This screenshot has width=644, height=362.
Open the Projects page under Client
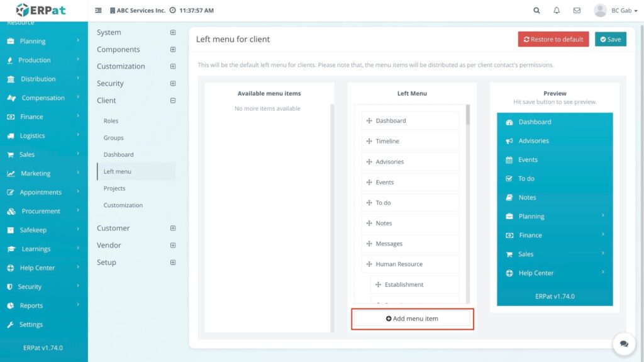(114, 188)
